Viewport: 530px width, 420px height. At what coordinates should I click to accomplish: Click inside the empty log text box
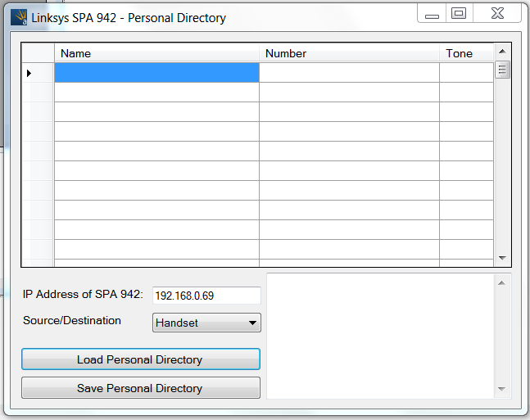(381, 336)
